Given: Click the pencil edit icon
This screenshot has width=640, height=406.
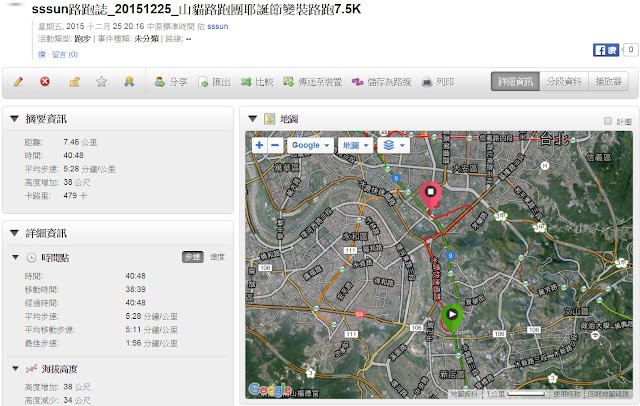Looking at the screenshot, I should click(x=19, y=82).
